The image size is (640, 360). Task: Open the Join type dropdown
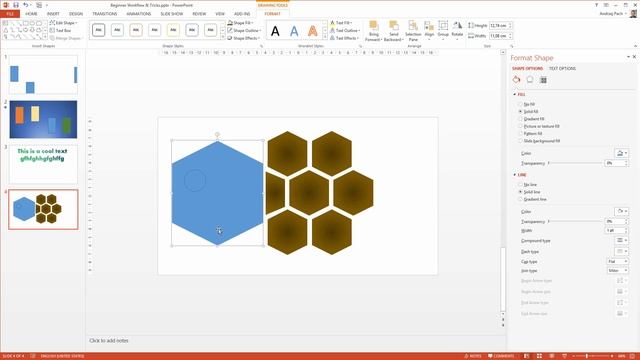pyautogui.click(x=617, y=271)
